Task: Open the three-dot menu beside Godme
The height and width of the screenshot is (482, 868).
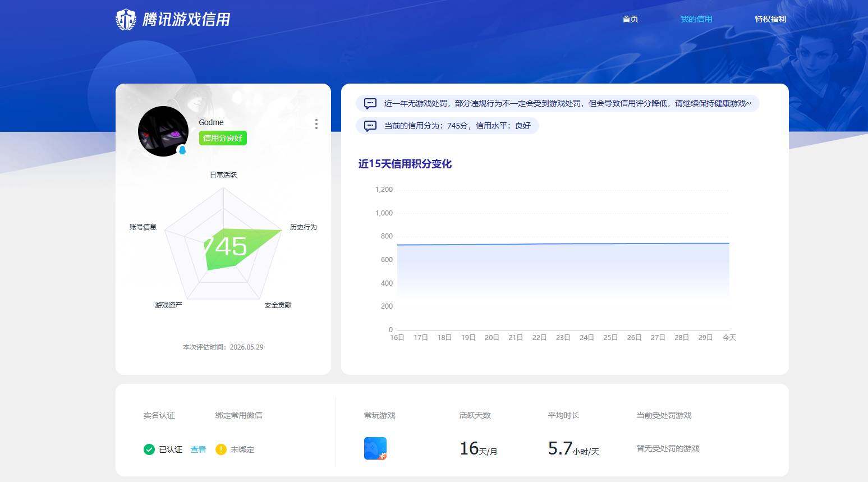Action: tap(316, 124)
